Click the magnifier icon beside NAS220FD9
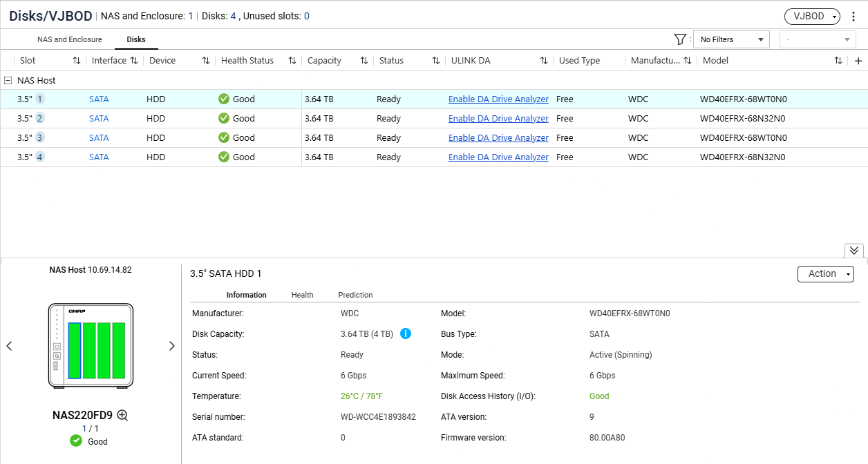Viewport: 868px width, 464px height. 122,415
